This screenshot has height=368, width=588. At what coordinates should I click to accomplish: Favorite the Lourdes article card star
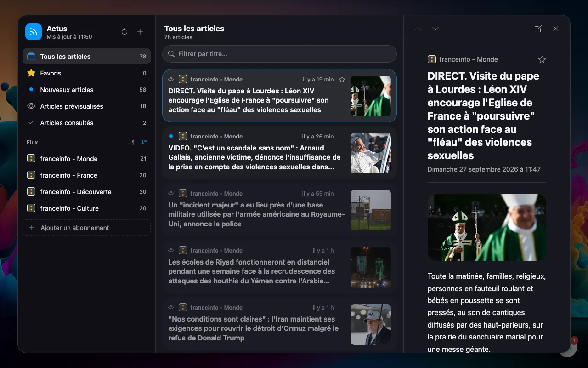pos(342,80)
